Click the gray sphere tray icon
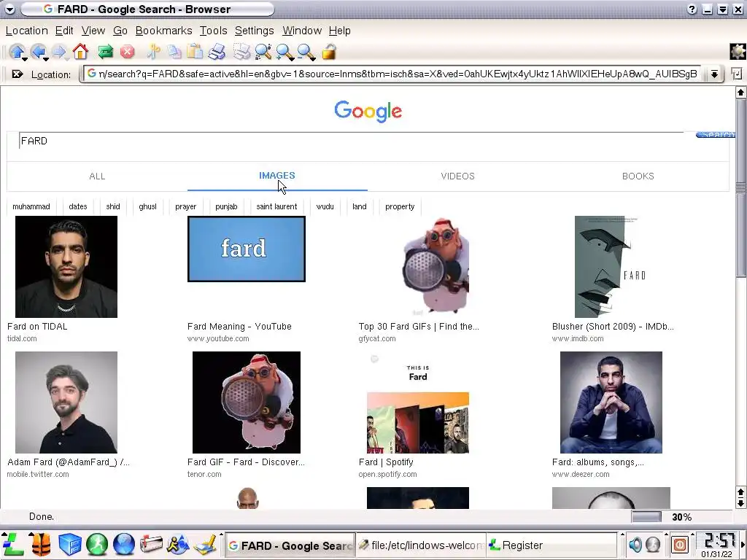 point(653,544)
